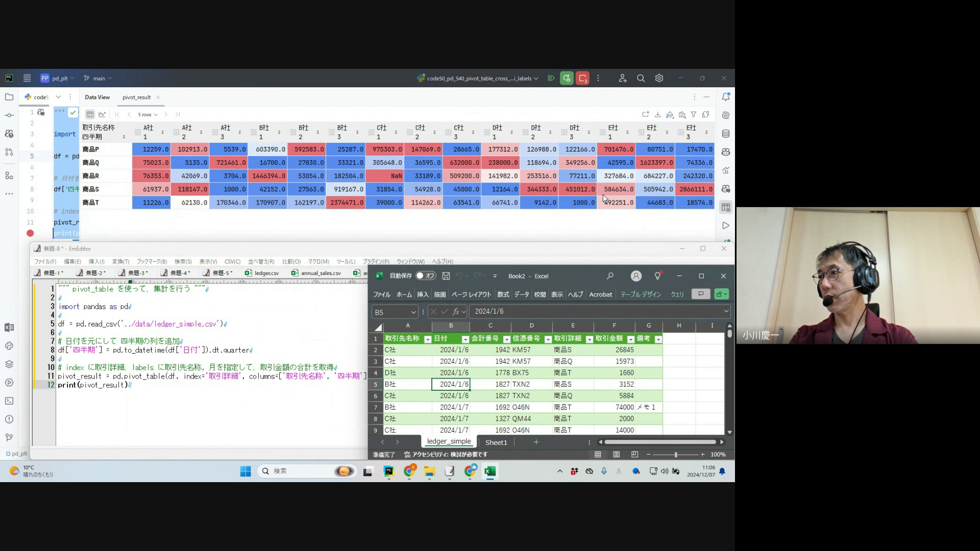This screenshot has width=980, height=551.
Task: Open the Project folder tool window
Action: (x=9, y=97)
